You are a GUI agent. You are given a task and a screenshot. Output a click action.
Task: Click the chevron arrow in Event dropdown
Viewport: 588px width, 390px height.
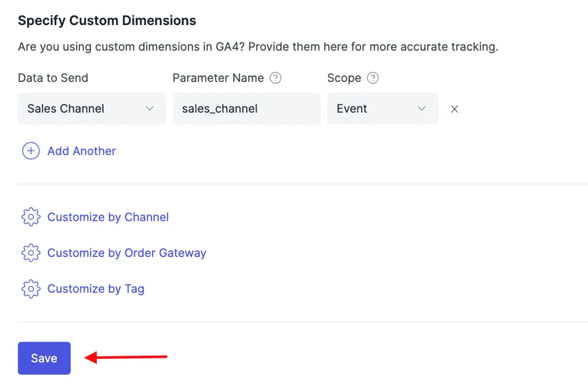[x=422, y=109]
